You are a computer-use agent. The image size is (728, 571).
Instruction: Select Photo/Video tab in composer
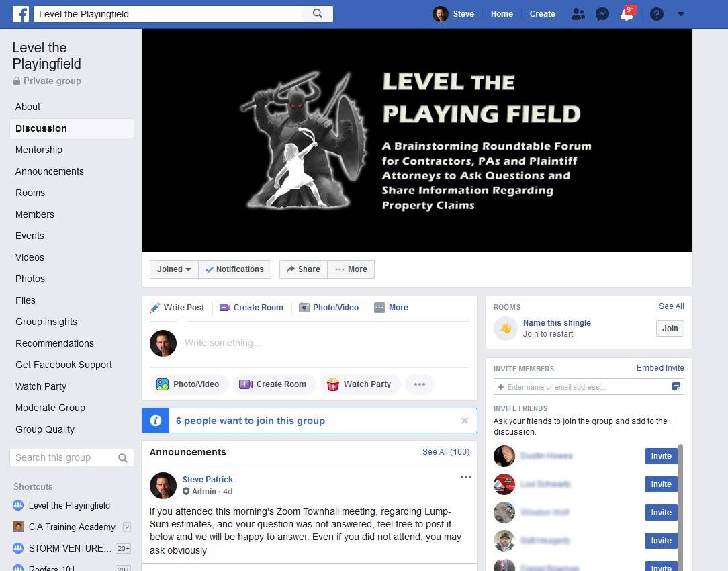328,307
